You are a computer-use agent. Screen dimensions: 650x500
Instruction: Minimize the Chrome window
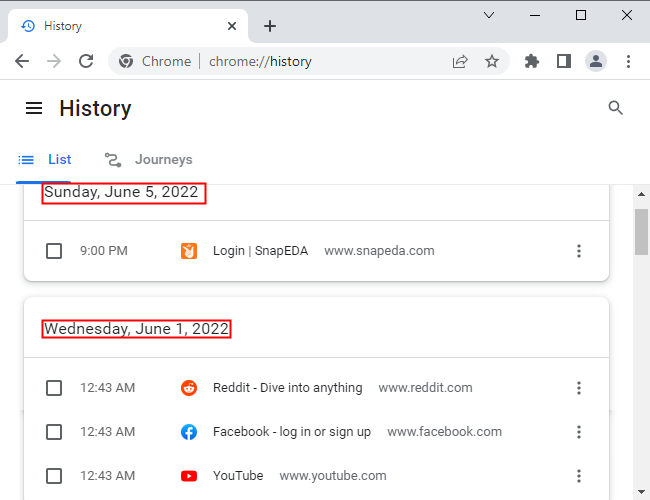(535, 15)
